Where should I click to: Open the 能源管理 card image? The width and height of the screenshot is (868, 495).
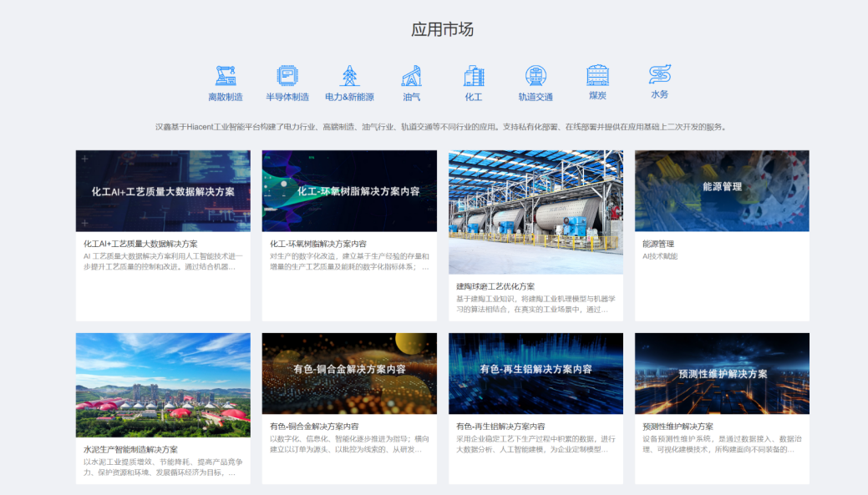coord(722,191)
